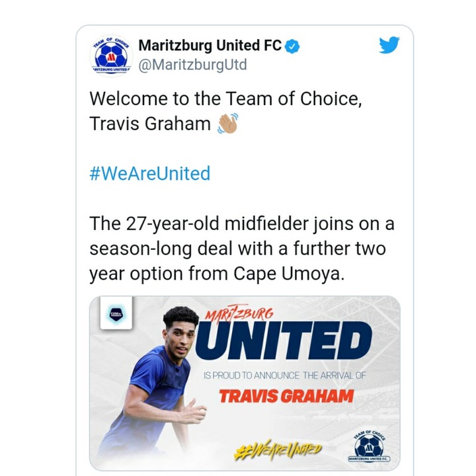Image resolution: width=476 pixels, height=476 pixels.
Task: Click the '27-year-old midfielder' tweet paragraph
Action: coord(242,249)
